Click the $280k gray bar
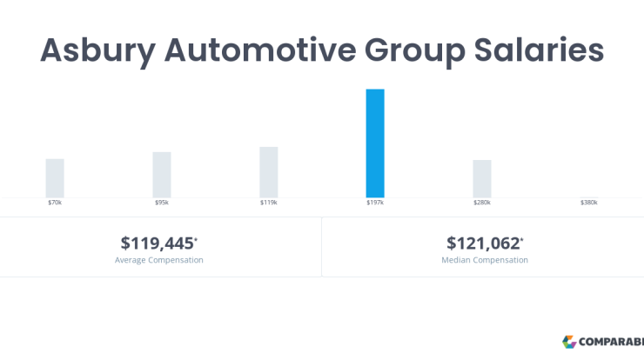Viewport: 644px width, 360px height. [x=482, y=179]
